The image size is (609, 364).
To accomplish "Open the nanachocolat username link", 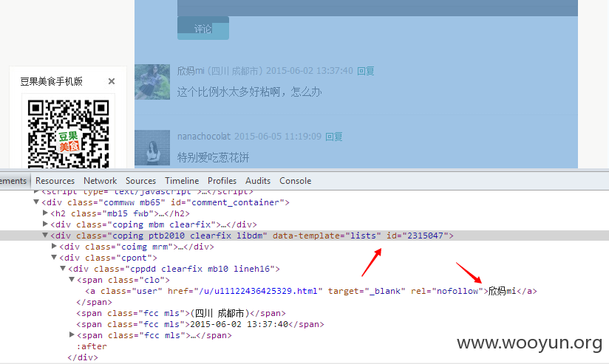I will [204, 136].
